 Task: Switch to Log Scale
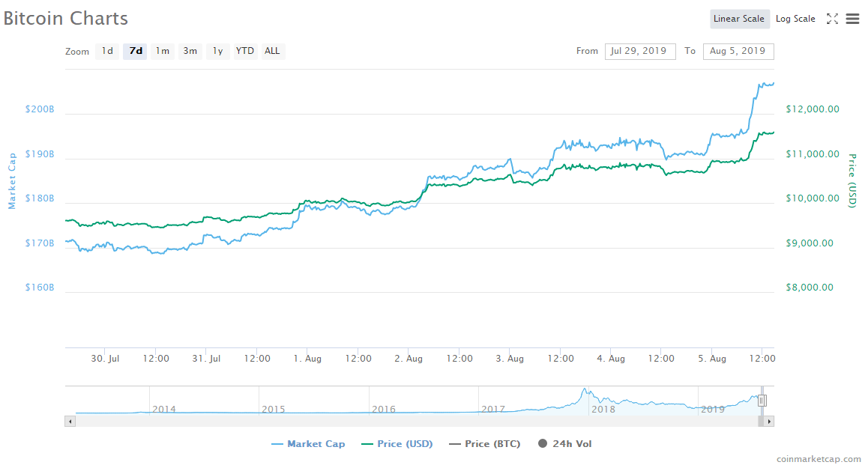[795, 19]
